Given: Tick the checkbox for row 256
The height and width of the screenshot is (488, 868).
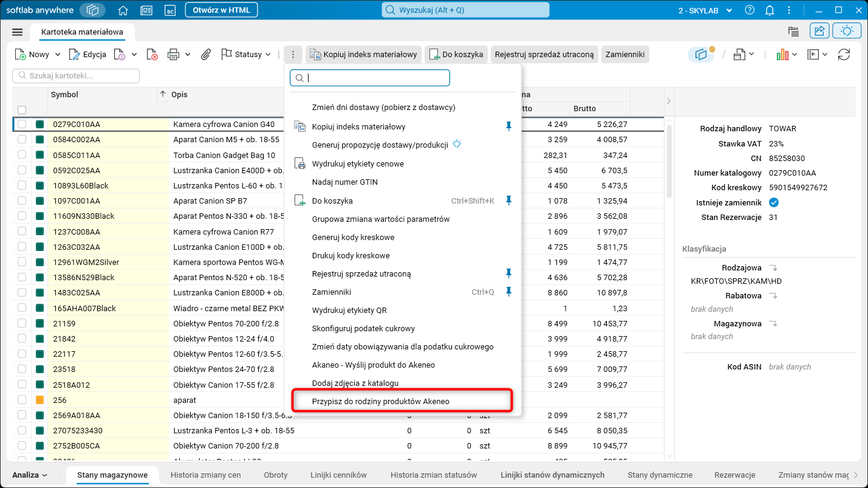Looking at the screenshot, I should pyautogui.click(x=22, y=400).
